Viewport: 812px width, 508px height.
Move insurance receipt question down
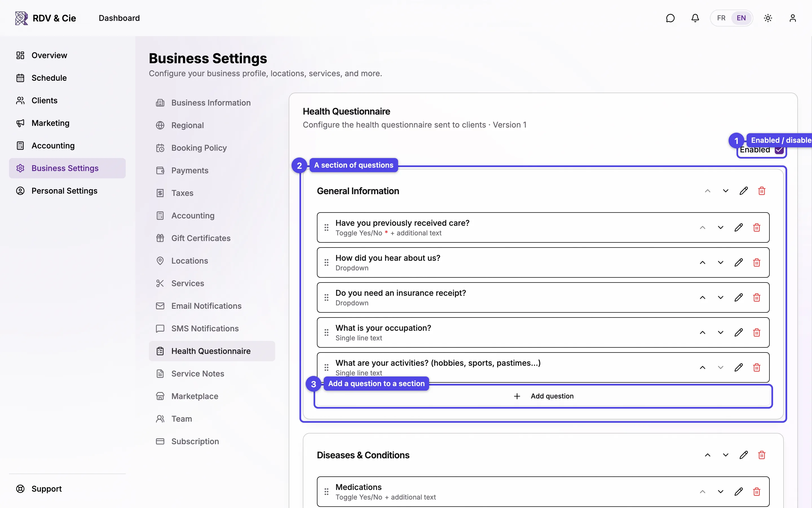point(720,297)
